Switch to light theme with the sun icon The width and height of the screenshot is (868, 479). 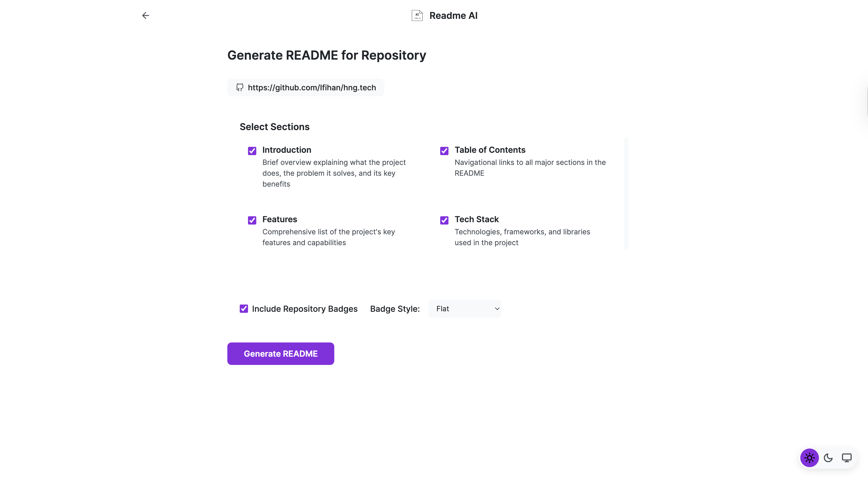[810, 458]
